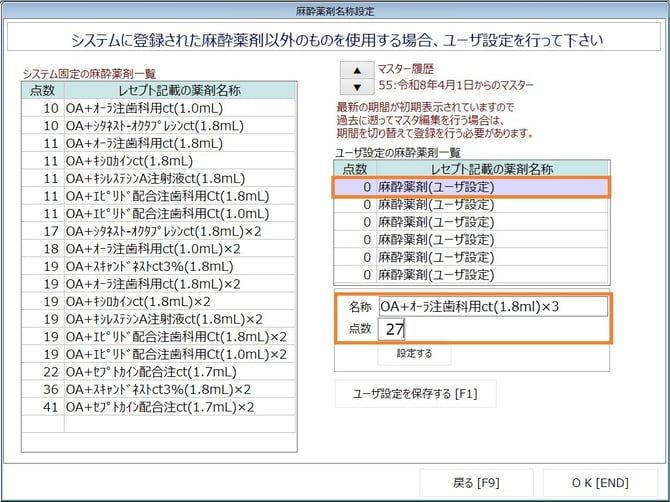Select the first highlighted 麻酔薬剤(ユーザ設定) row
The width and height of the screenshot is (670, 502).
coord(471,187)
